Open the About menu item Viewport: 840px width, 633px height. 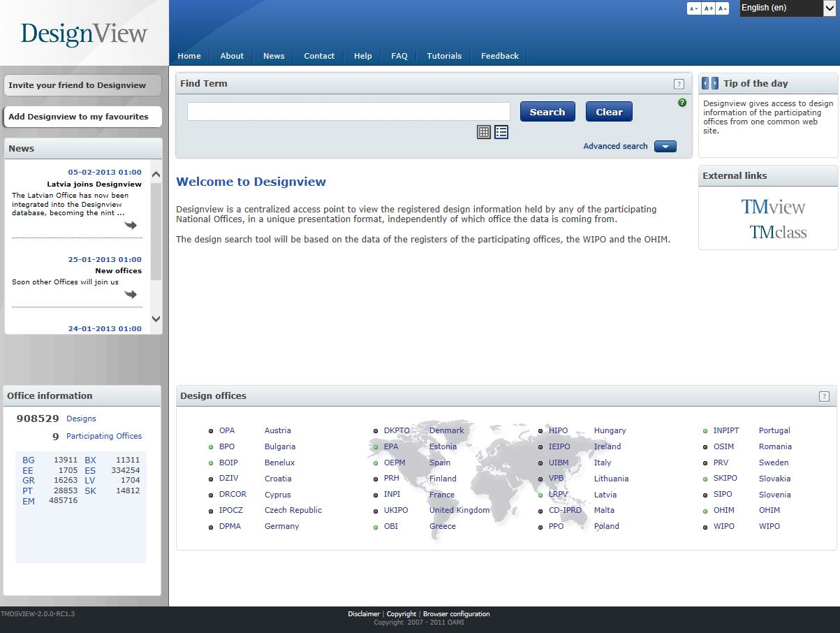pyautogui.click(x=232, y=56)
